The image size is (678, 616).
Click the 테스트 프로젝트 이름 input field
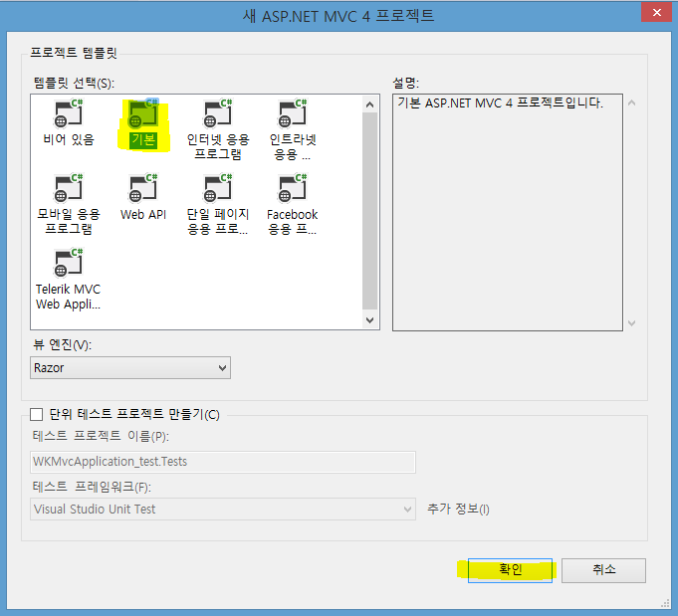pos(223,462)
